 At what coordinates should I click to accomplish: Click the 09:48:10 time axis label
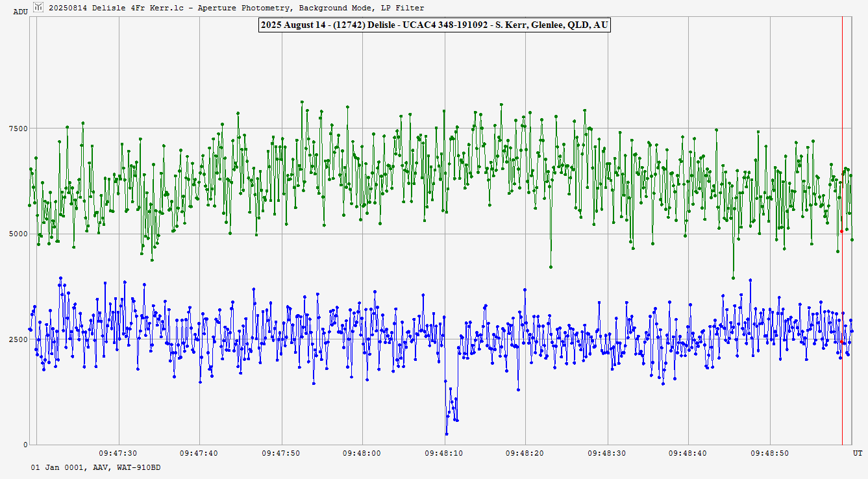pyautogui.click(x=445, y=453)
